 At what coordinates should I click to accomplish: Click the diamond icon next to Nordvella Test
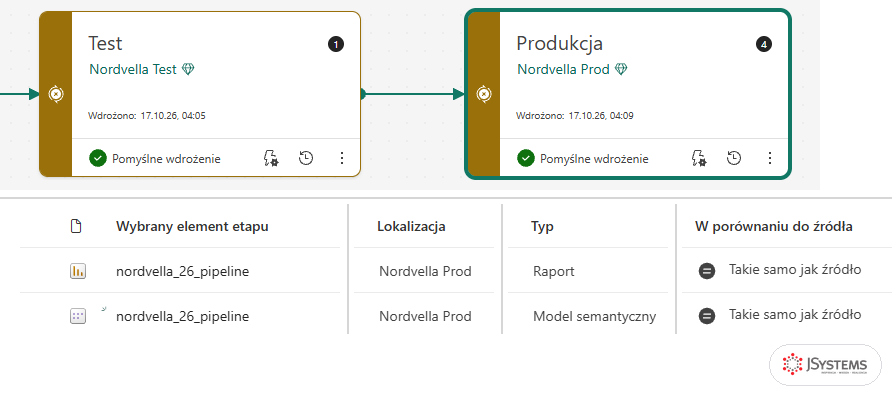click(188, 69)
